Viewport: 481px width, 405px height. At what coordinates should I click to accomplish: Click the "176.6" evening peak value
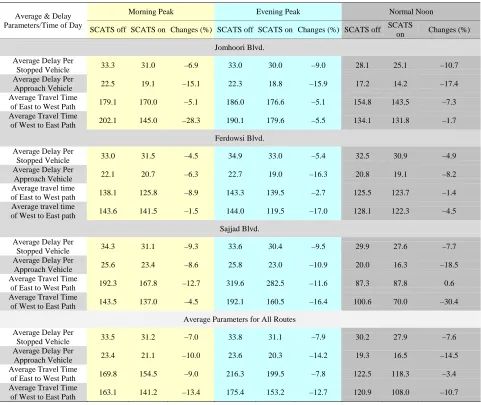pos(275,102)
